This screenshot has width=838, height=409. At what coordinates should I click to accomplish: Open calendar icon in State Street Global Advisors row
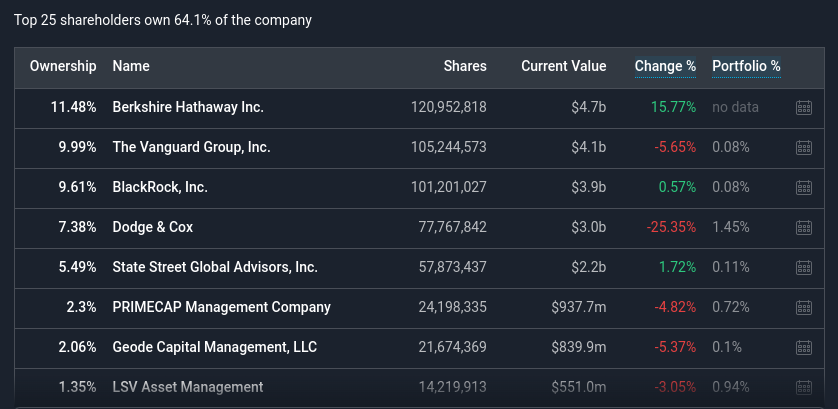click(x=804, y=267)
